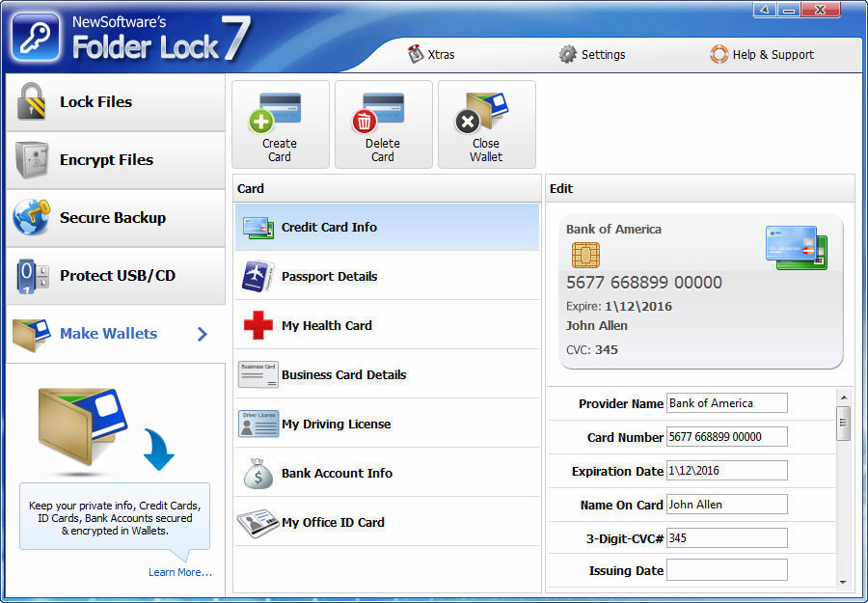Click the Expiration Date input field

[x=726, y=471]
